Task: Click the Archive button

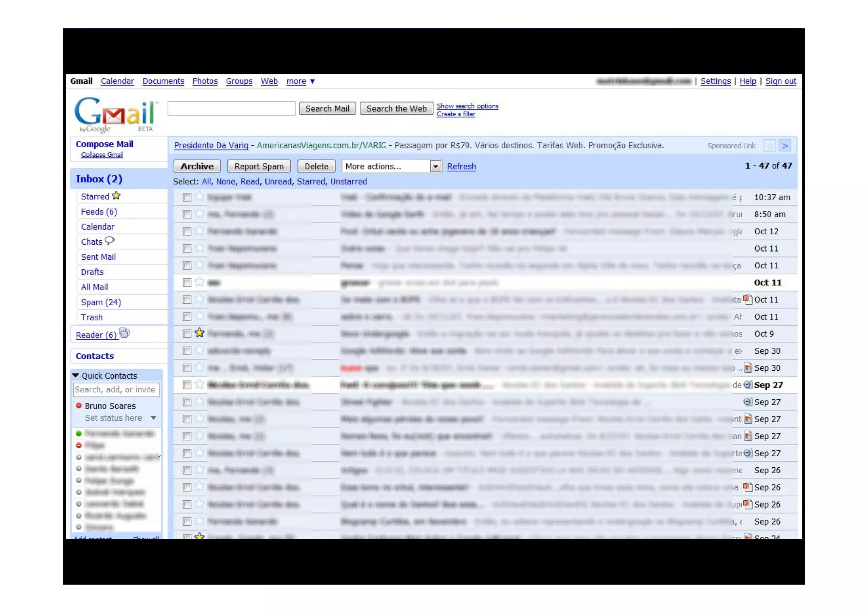Action: pyautogui.click(x=197, y=166)
